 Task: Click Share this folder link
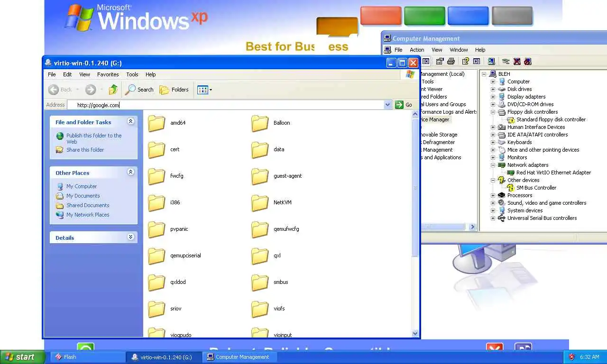tap(85, 150)
